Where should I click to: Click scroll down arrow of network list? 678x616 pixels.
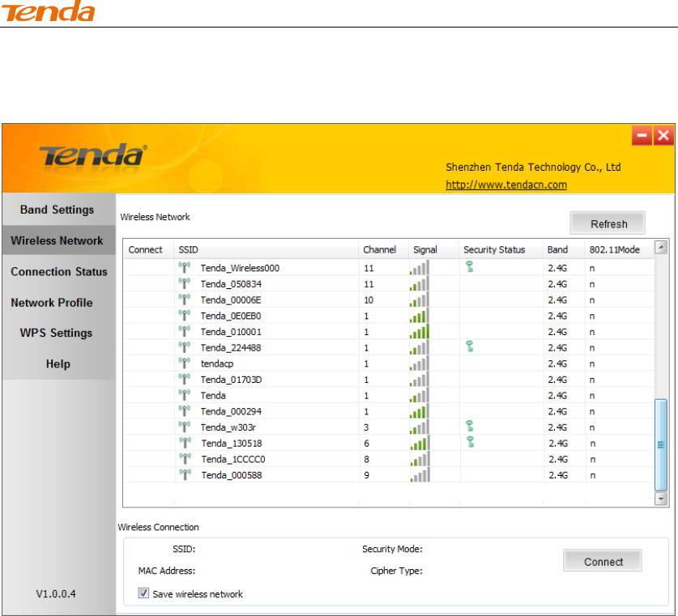click(x=661, y=499)
